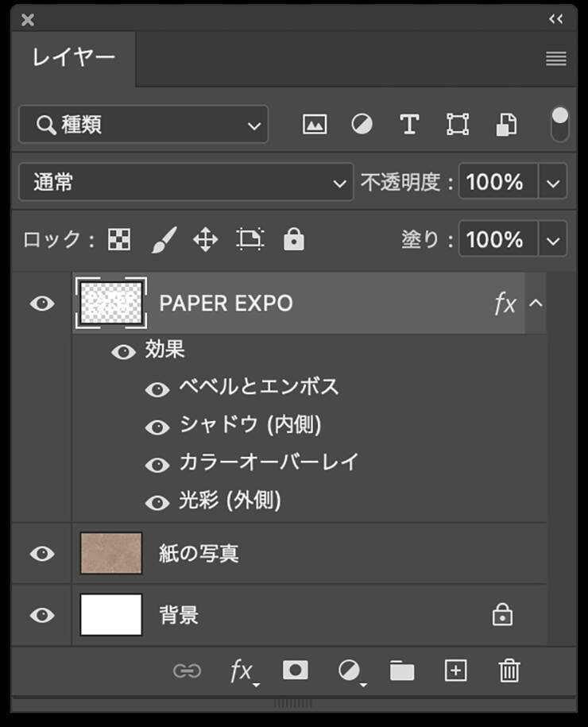Lock image pixels with brush icon
The width and height of the screenshot is (588, 727).
(164, 239)
